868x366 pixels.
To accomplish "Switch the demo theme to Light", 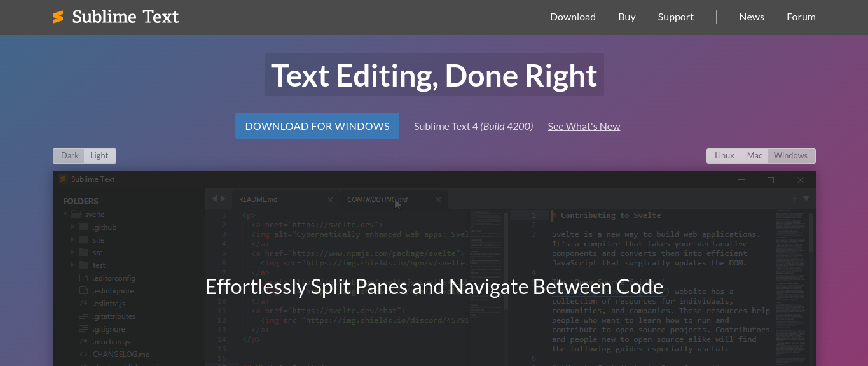I will (100, 156).
